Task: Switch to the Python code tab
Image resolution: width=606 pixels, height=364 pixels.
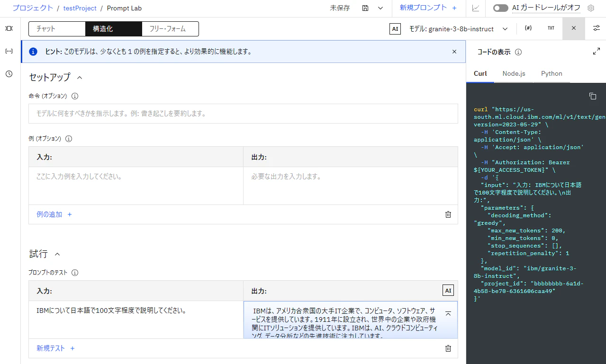Action: [552, 73]
